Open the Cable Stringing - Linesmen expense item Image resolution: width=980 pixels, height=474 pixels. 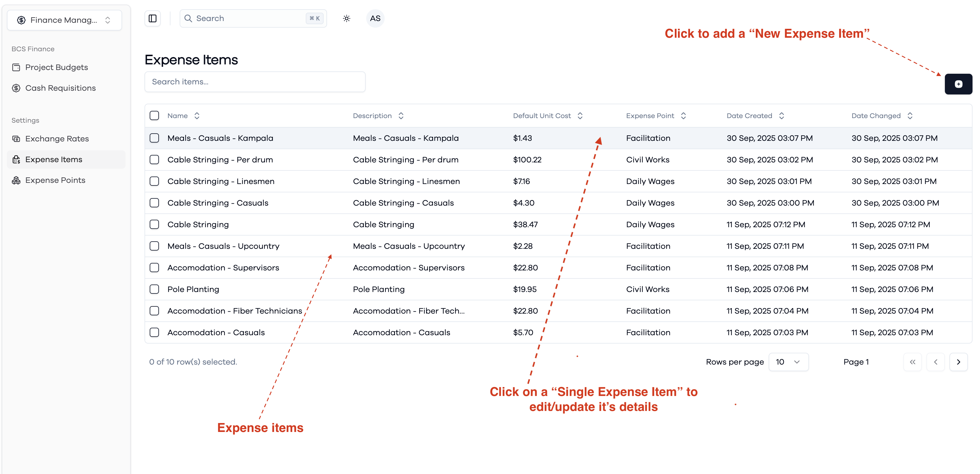click(x=221, y=181)
